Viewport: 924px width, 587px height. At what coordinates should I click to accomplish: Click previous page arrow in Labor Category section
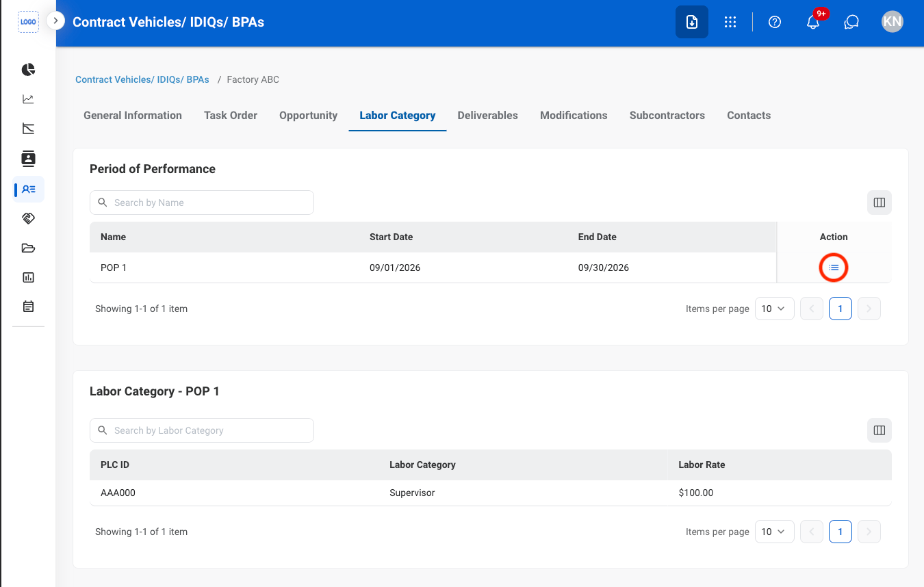(812, 532)
